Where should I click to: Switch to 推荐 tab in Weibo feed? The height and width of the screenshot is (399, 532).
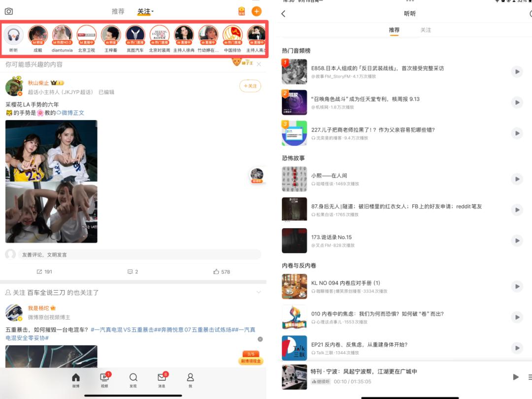(x=118, y=11)
